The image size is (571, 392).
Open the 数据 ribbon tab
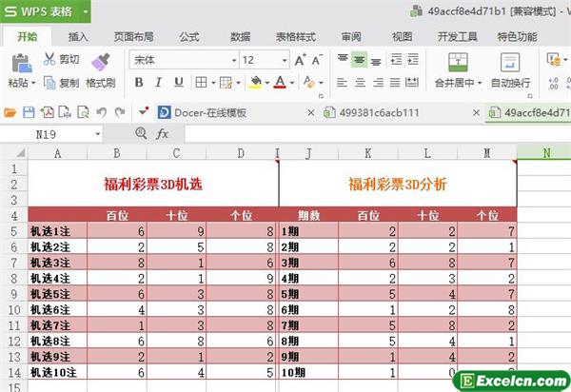(x=241, y=36)
